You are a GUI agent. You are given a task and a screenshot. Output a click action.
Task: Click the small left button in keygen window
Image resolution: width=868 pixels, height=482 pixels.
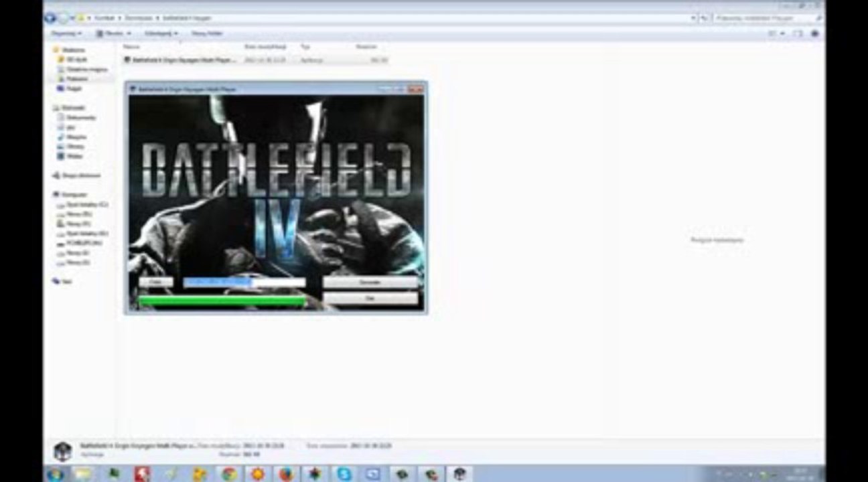156,283
